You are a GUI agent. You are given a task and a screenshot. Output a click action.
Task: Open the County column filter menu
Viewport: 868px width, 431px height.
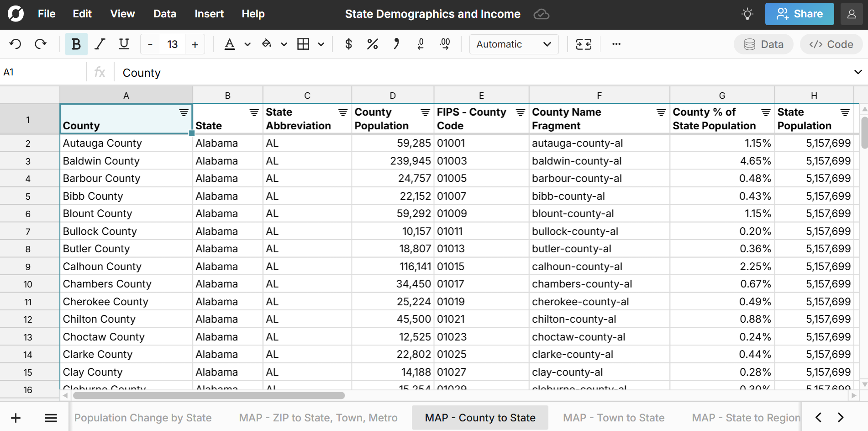tap(184, 112)
